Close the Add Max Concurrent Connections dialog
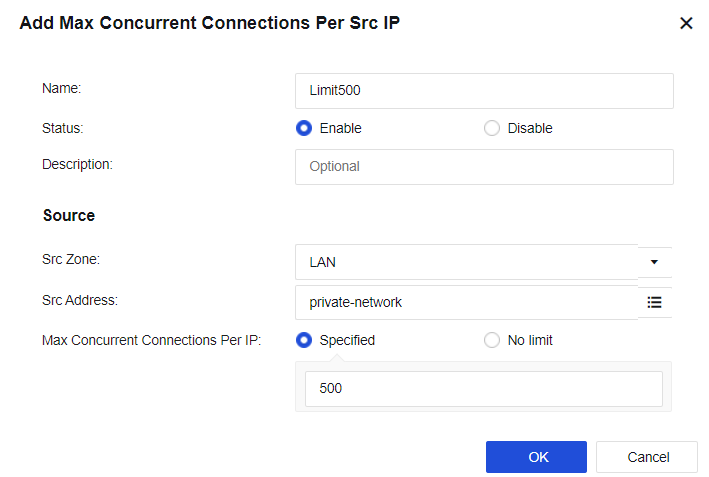709x477 pixels. point(686,23)
